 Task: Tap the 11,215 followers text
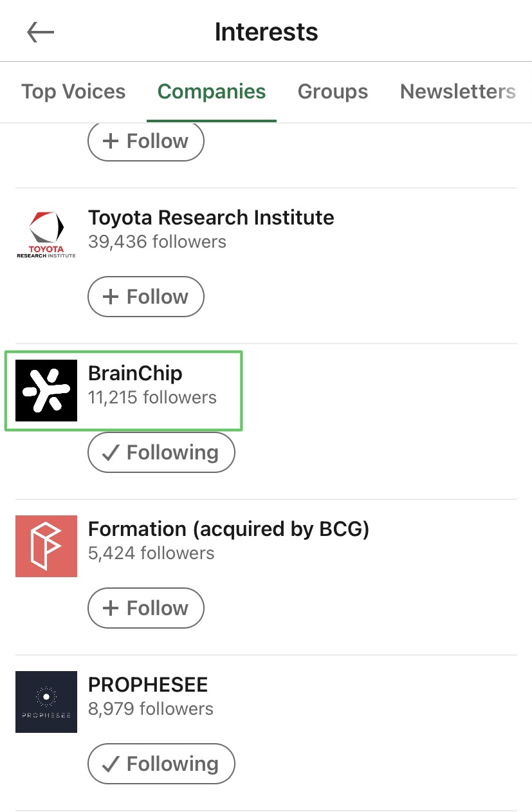pos(152,398)
